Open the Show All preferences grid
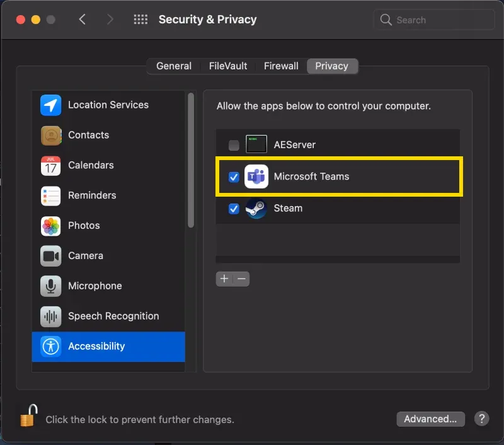504x445 pixels. pyautogui.click(x=140, y=20)
